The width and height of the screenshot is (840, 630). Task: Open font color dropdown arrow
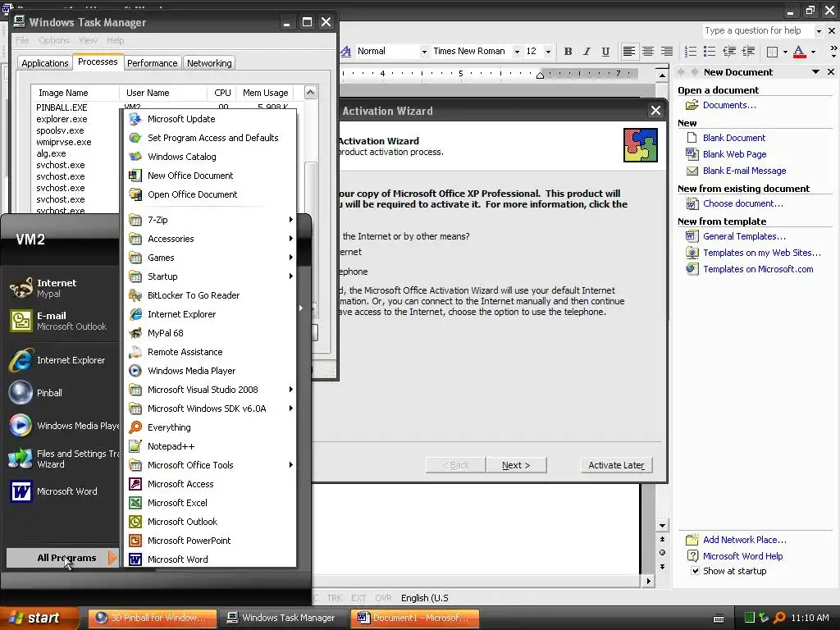pyautogui.click(x=813, y=52)
